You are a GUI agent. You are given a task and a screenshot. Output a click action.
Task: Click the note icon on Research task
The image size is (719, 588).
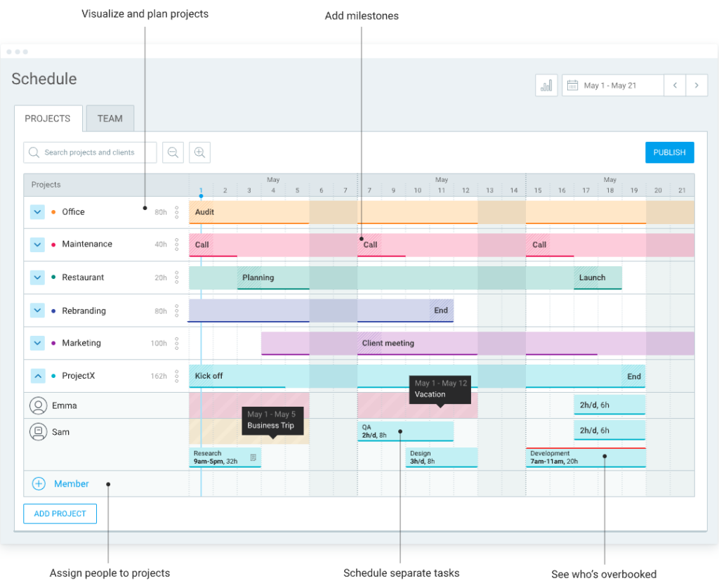(253, 457)
